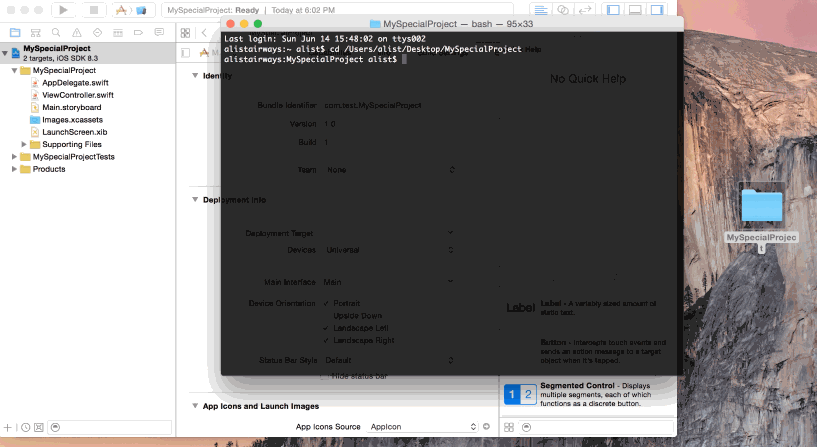Screen dimensions: 817x447
Task: Switch to the Assistant editor
Action: [563, 10]
